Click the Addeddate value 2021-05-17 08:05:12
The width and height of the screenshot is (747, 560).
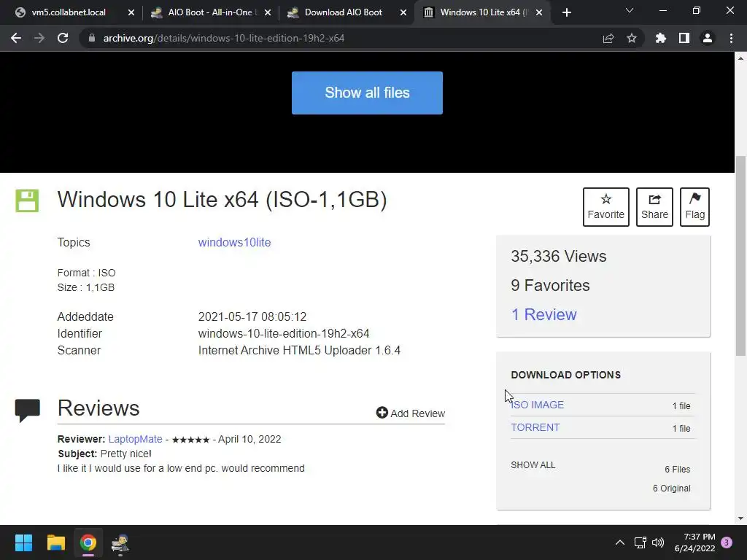click(252, 316)
